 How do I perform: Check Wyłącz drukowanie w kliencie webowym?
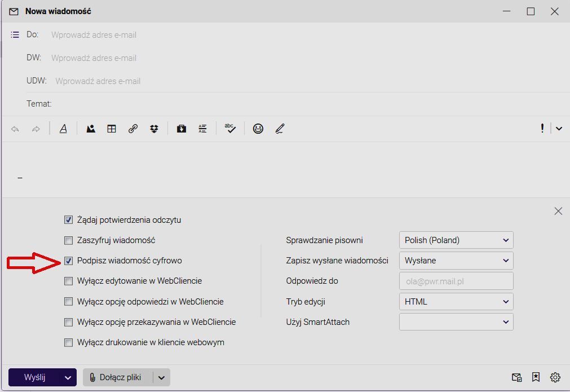click(68, 342)
